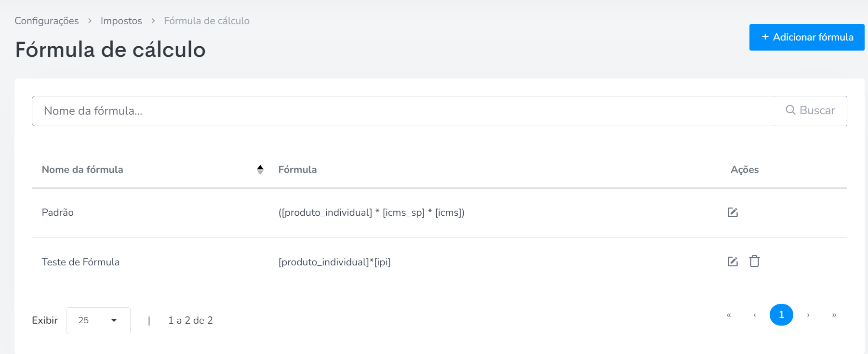Go to Configurações breadcrumb
The width and height of the screenshot is (868, 354).
click(47, 21)
